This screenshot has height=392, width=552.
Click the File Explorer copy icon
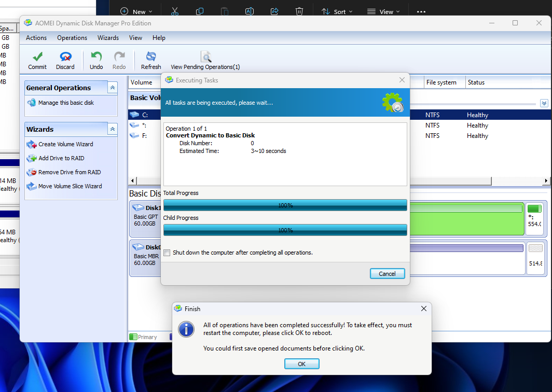pos(200,11)
